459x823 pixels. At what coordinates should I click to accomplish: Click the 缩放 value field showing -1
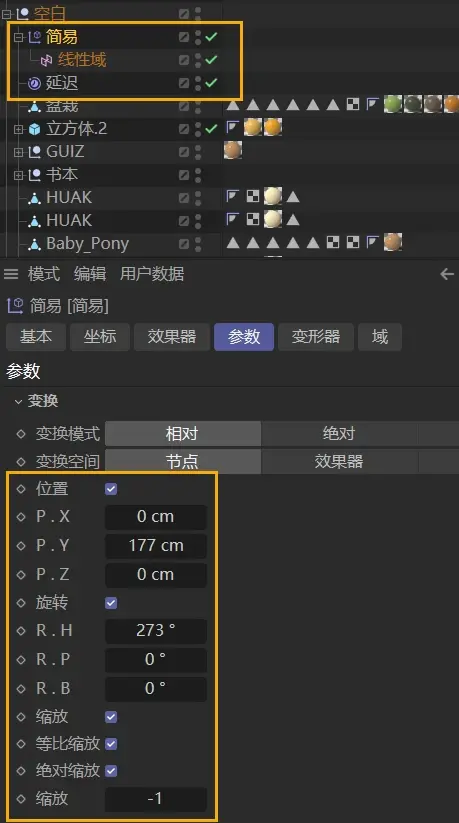pyautogui.click(x=155, y=799)
